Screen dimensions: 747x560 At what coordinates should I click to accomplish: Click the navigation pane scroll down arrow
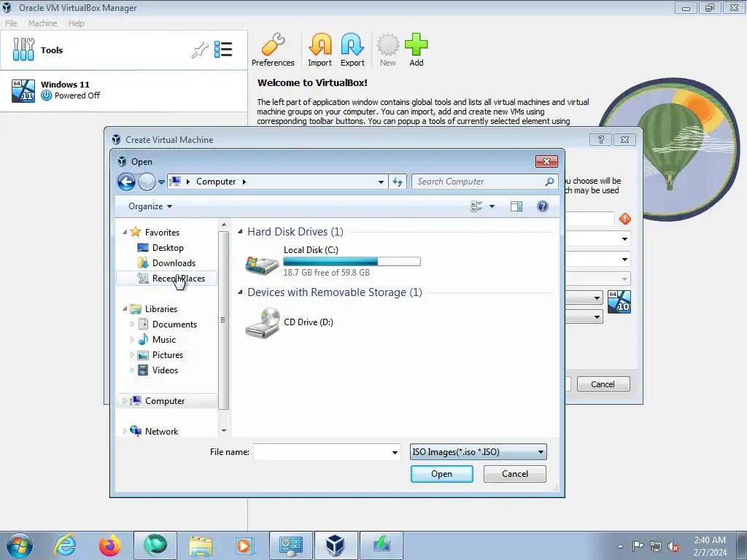tap(224, 431)
